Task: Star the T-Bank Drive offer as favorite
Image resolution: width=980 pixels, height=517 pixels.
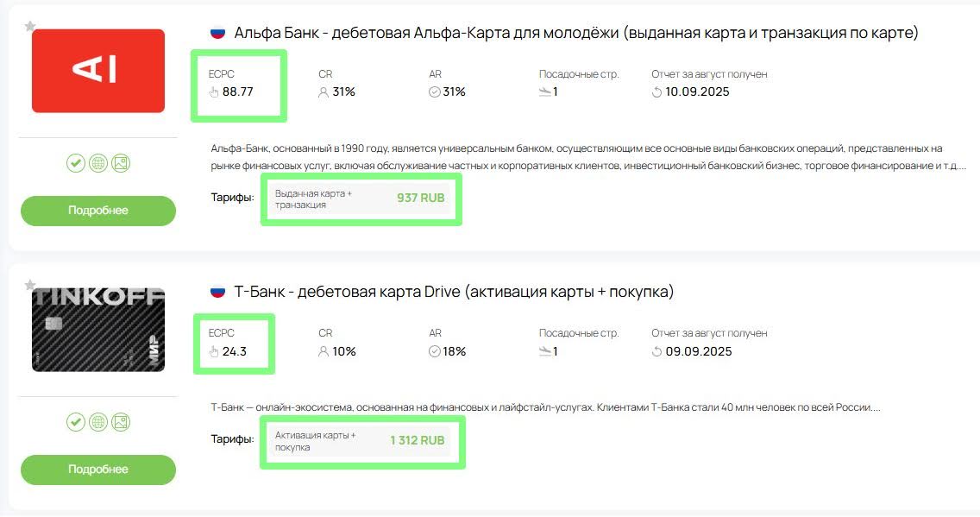Action: (x=30, y=285)
